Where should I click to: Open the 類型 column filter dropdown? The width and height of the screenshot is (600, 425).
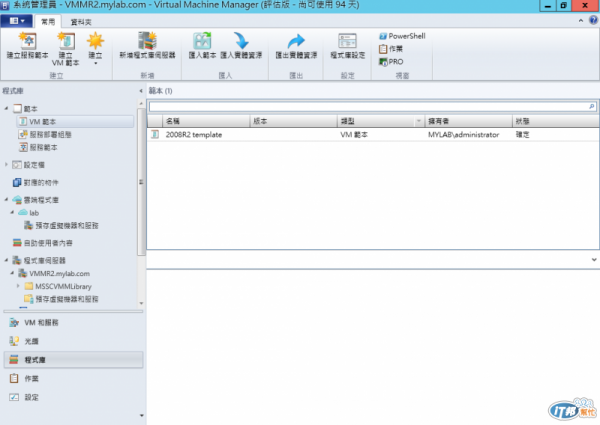coord(419,121)
